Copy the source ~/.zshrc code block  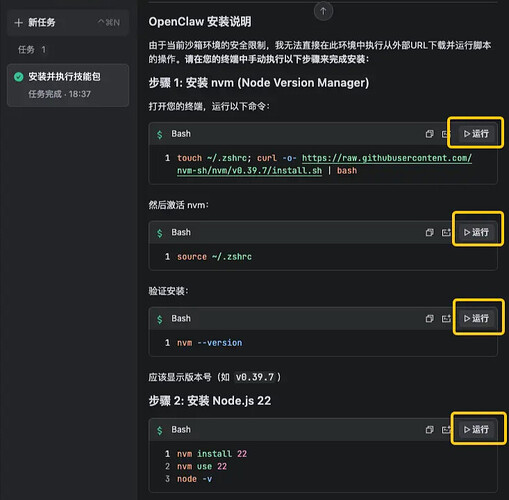[x=429, y=232]
